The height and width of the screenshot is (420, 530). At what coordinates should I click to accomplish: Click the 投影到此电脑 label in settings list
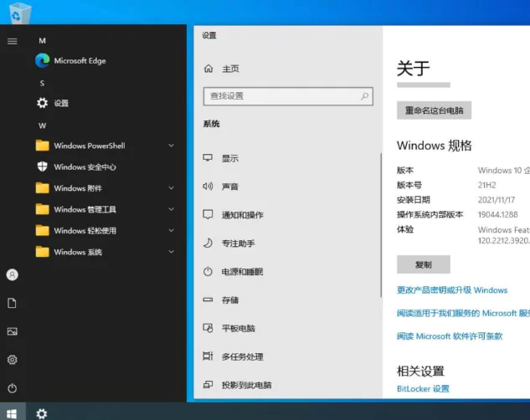246,385
